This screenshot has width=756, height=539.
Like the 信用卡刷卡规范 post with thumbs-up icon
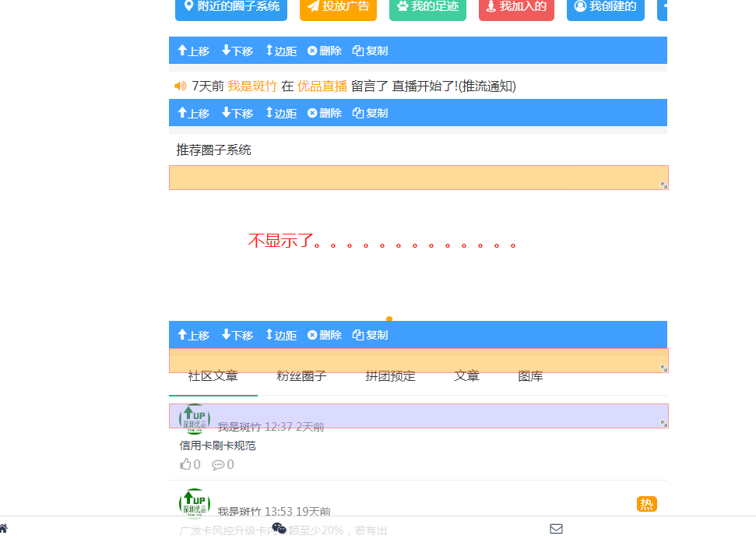pos(186,464)
